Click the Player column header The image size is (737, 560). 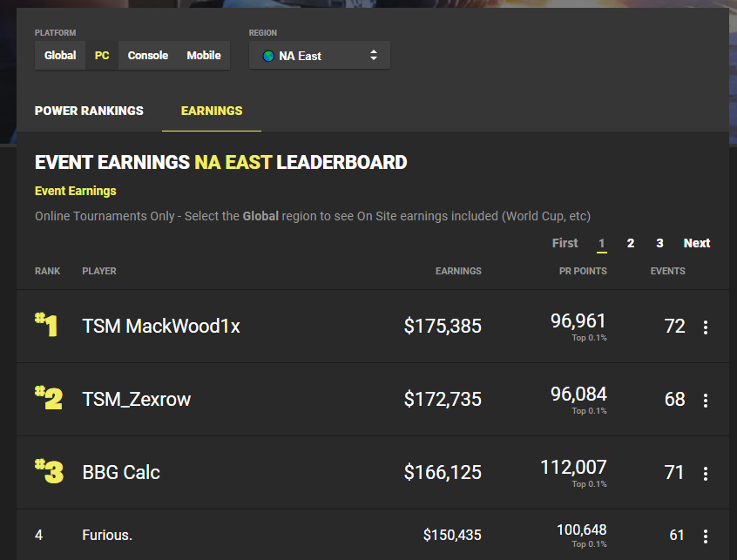click(99, 271)
